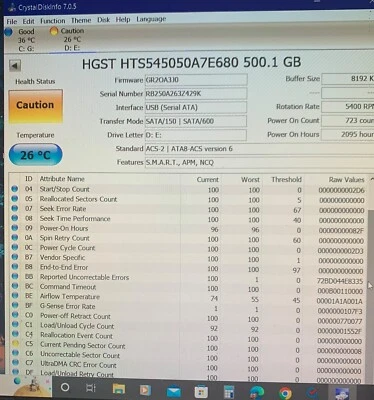Click yellow caution icon for Current Pending Sector Count
The height and width of the screenshot is (400, 374).
[x=15, y=343]
